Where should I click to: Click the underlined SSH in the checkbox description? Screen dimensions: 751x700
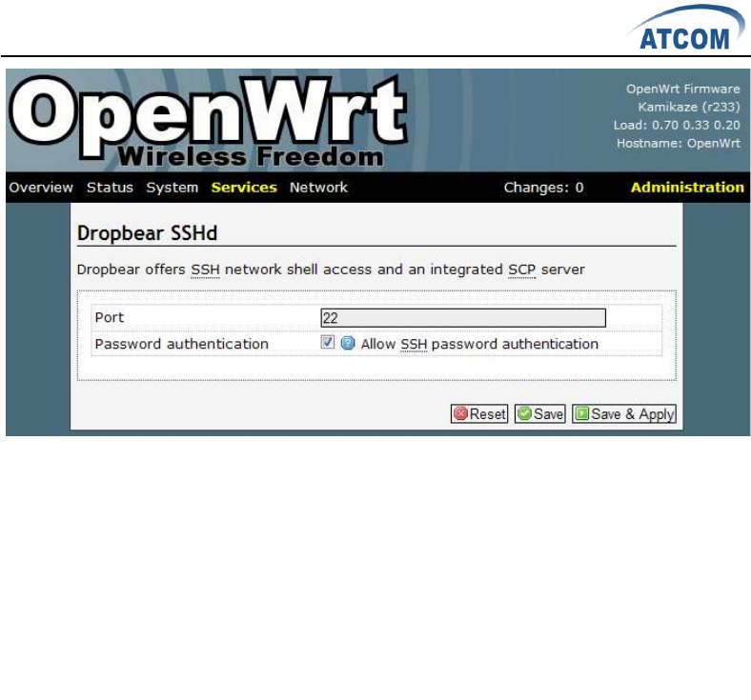(x=414, y=344)
